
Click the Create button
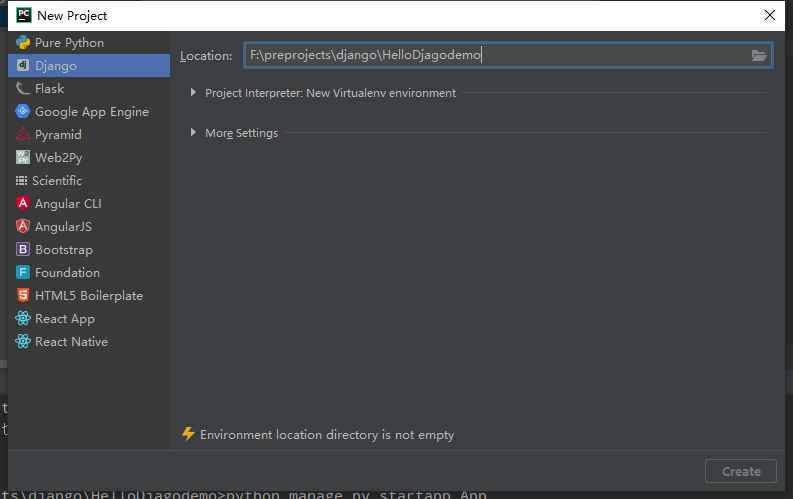(x=741, y=471)
